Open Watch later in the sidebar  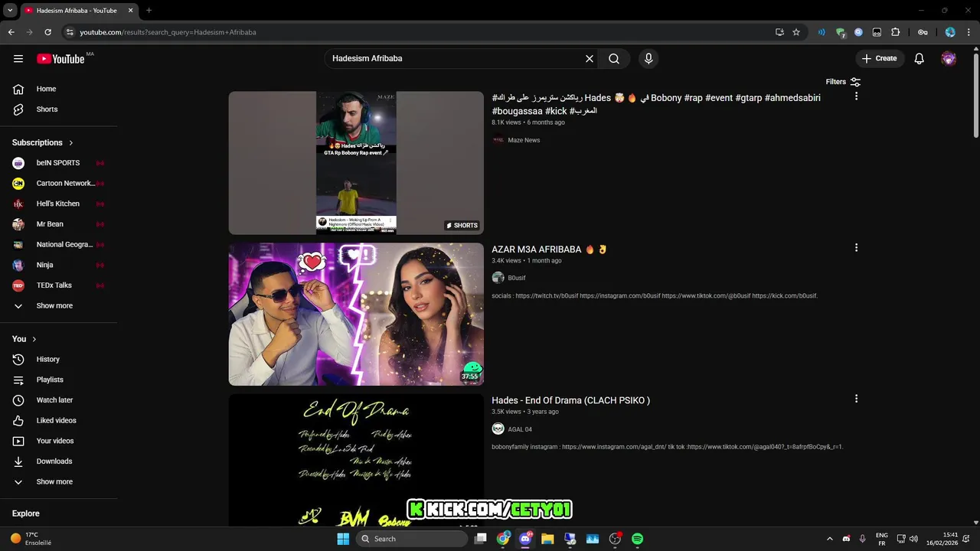point(58,400)
